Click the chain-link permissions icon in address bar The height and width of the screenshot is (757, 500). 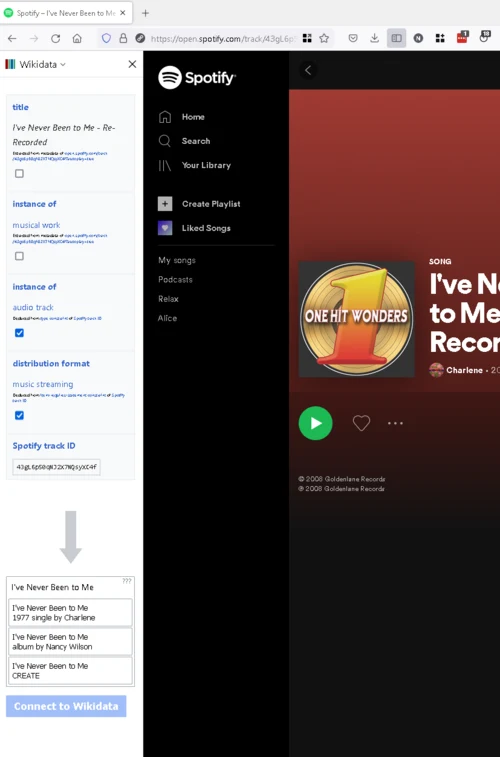coord(140,39)
